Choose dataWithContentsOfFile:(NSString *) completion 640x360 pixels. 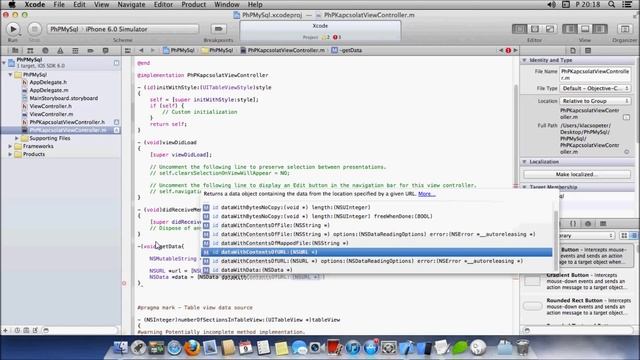point(377,225)
